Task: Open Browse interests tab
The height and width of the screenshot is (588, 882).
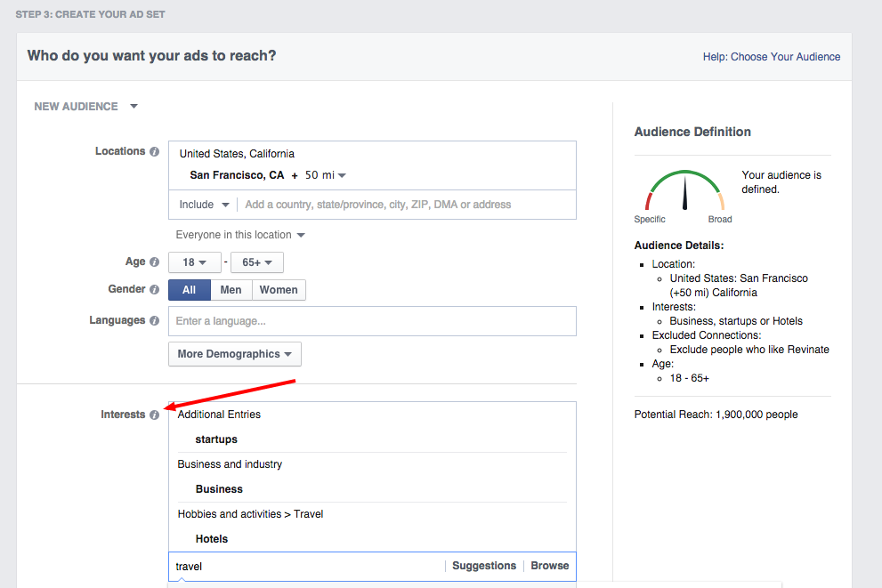Action: [549, 566]
